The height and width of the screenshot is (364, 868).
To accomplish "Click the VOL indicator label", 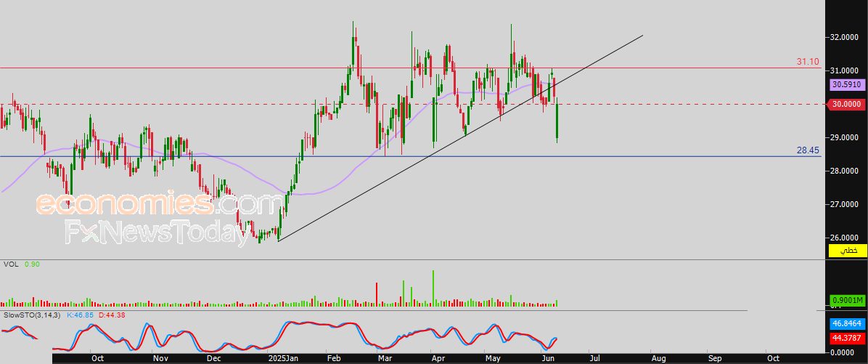I will [x=11, y=265].
